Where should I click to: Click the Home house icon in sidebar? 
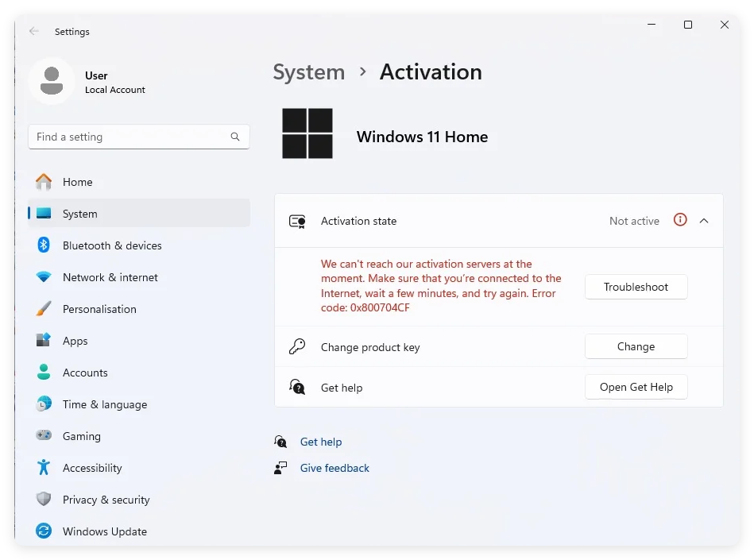point(44,182)
